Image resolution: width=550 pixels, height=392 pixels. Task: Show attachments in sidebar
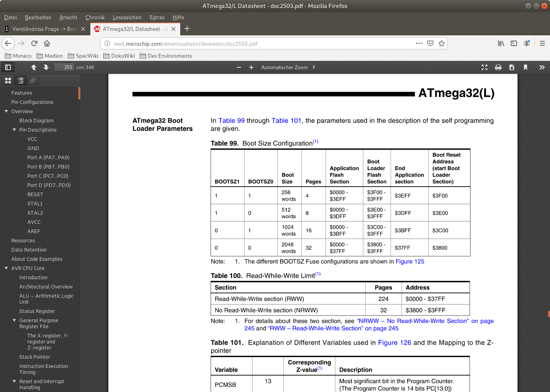tap(33, 81)
